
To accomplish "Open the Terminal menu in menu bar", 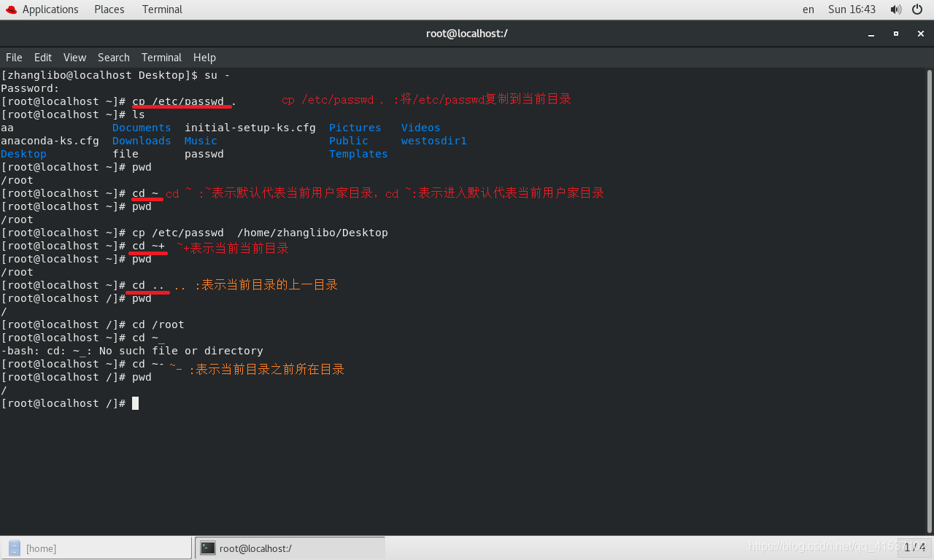I will pos(161,58).
